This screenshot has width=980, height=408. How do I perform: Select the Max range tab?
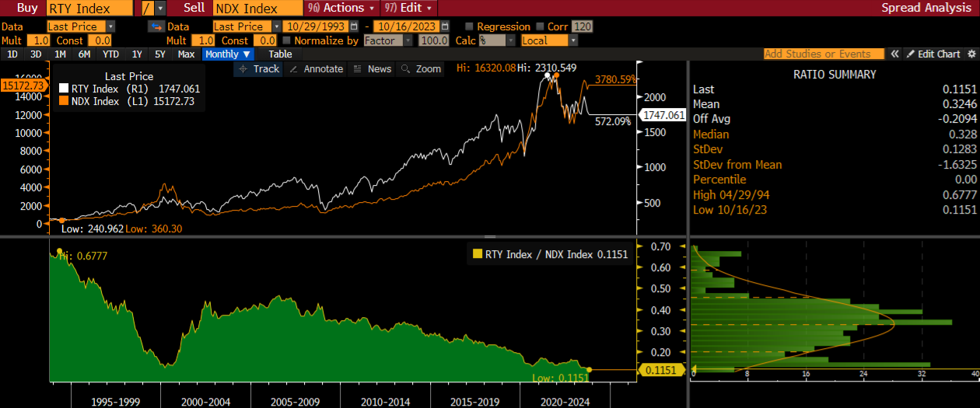click(x=186, y=54)
